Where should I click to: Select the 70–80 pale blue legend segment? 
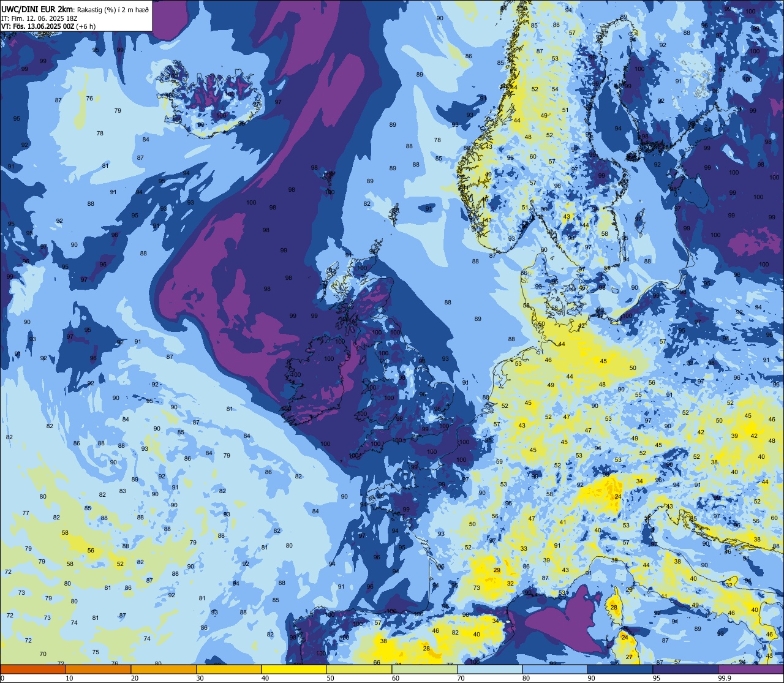(489, 669)
